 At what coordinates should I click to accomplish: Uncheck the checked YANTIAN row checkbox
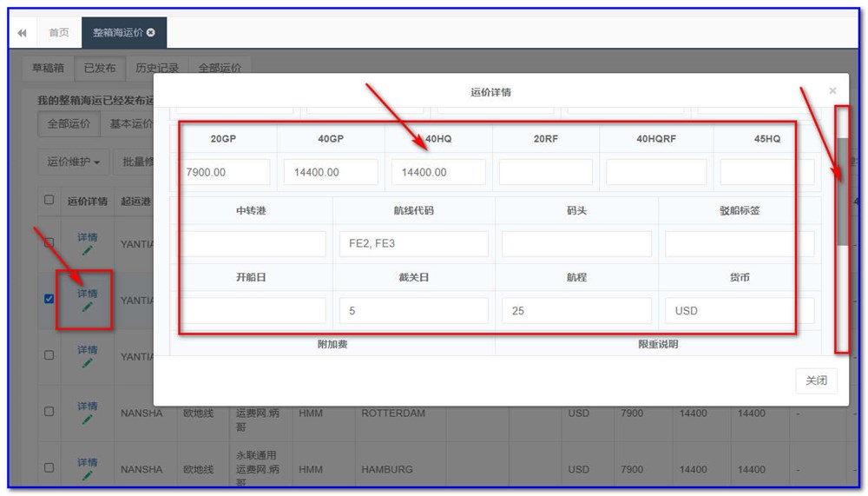coord(49,299)
